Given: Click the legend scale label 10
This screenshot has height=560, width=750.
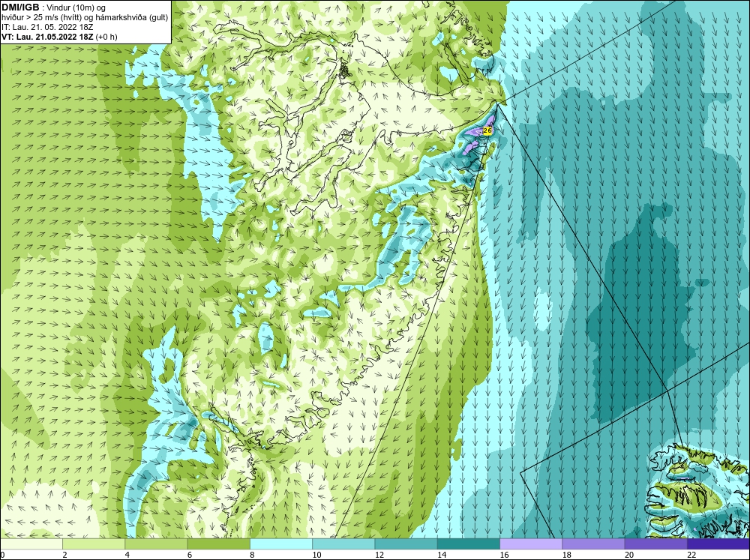Looking at the screenshot, I should (316, 555).
